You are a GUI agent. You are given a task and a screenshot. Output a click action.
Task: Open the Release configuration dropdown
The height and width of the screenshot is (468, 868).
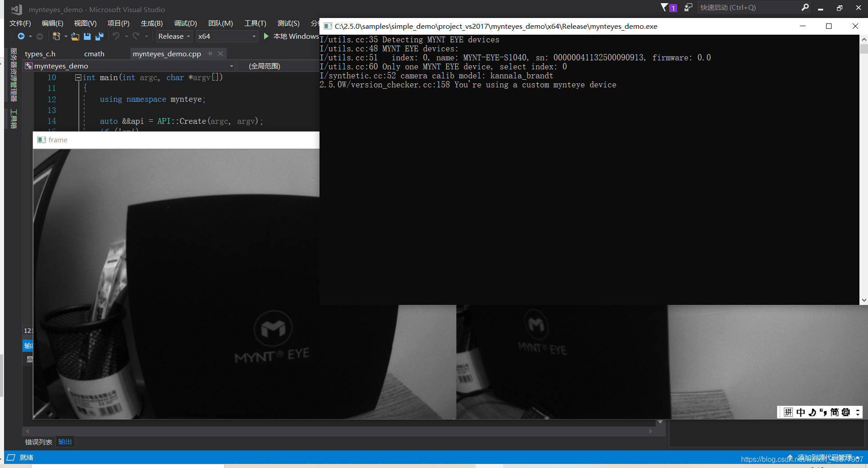[x=174, y=36]
